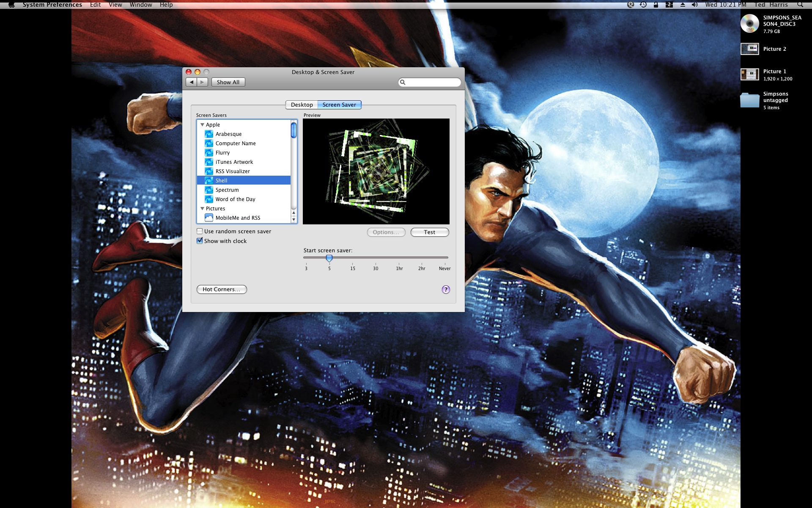Go back with the left arrow button
Screen dimensions: 812x508
192,82
